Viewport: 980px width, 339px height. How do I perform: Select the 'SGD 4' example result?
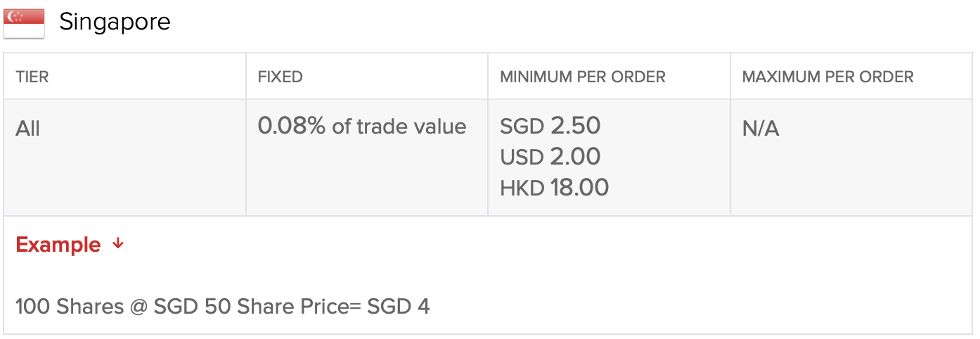398,307
